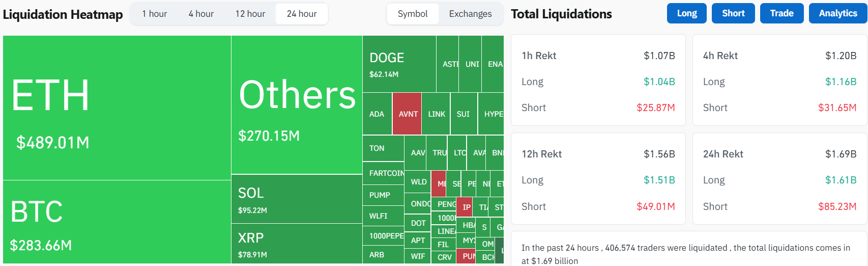
Task: Click the SOL $95.22M tile
Action: [x=297, y=199]
